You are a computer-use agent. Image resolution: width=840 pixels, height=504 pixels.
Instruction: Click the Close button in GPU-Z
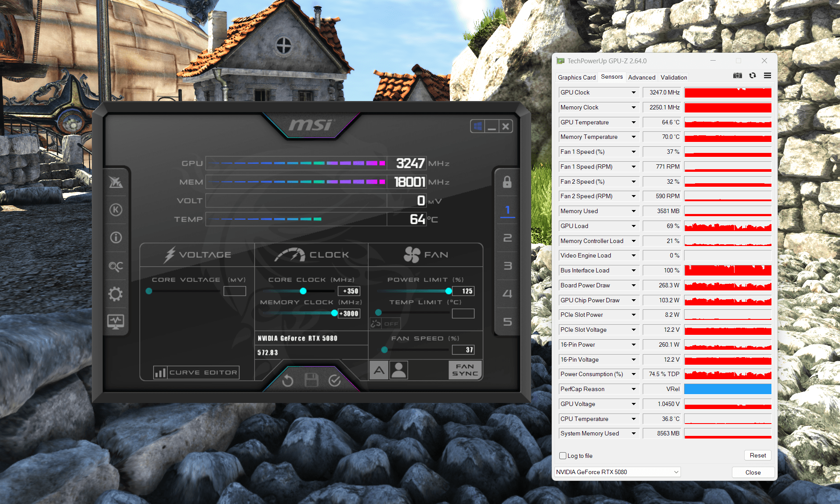pos(753,472)
